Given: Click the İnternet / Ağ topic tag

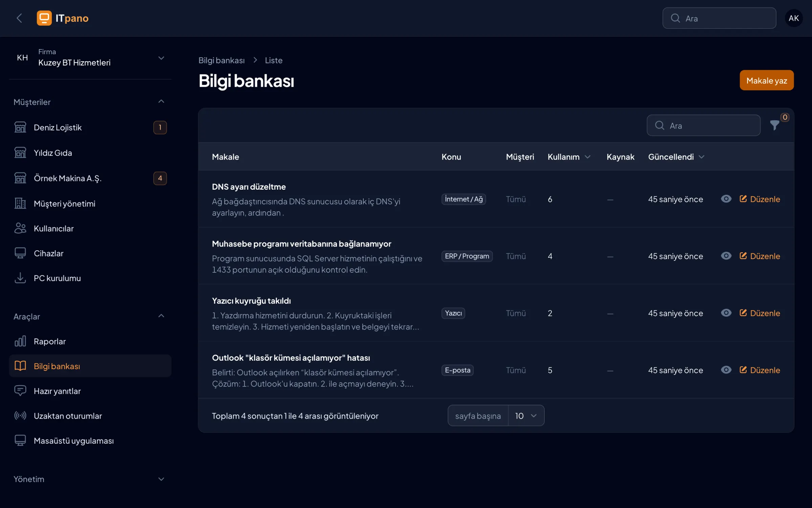Looking at the screenshot, I should 464,199.
